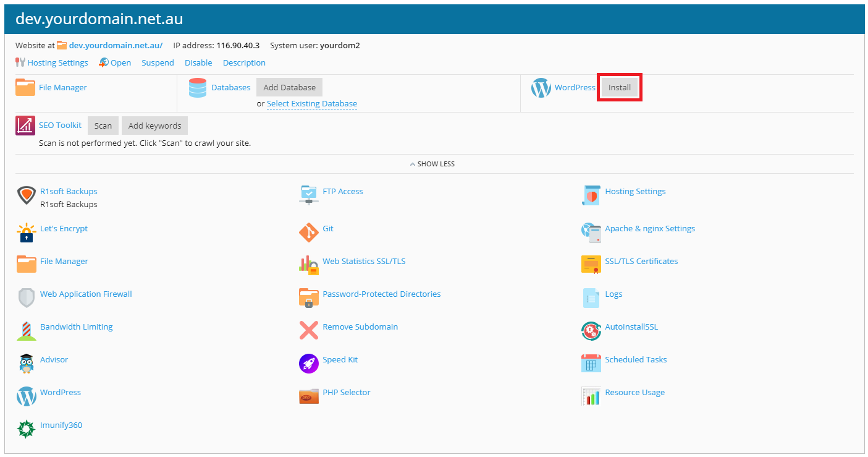Collapse the list with SHOW LESS
This screenshot has width=868, height=457.
432,164
